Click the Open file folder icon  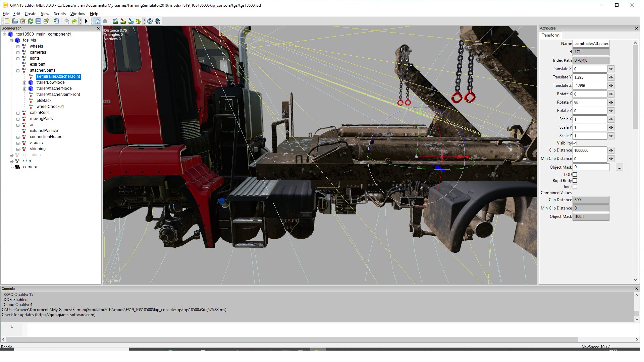click(x=15, y=21)
